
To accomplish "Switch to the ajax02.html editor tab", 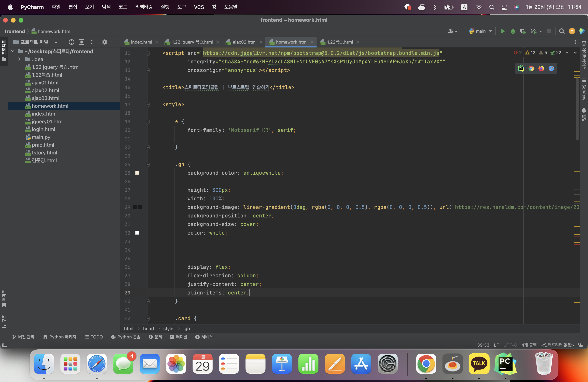I will click(244, 42).
